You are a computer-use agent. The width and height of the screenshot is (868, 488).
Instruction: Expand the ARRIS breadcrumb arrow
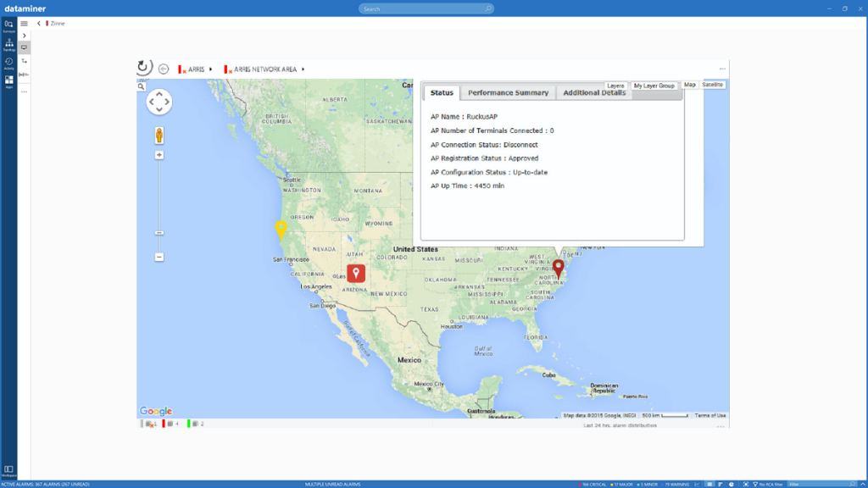coord(211,69)
